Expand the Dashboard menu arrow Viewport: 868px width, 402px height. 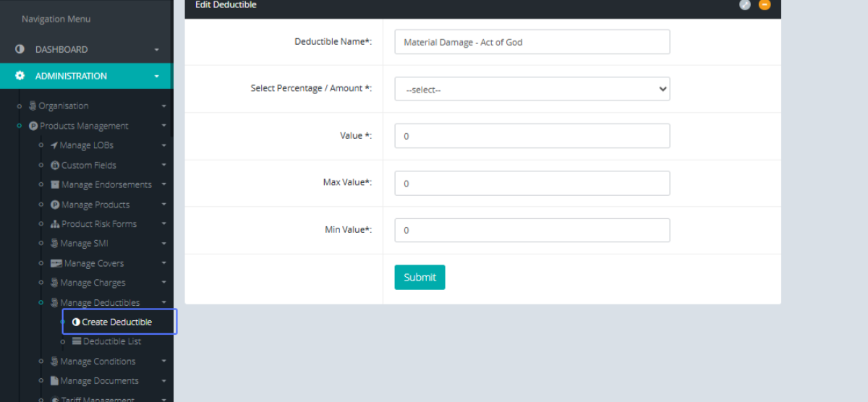(x=156, y=50)
